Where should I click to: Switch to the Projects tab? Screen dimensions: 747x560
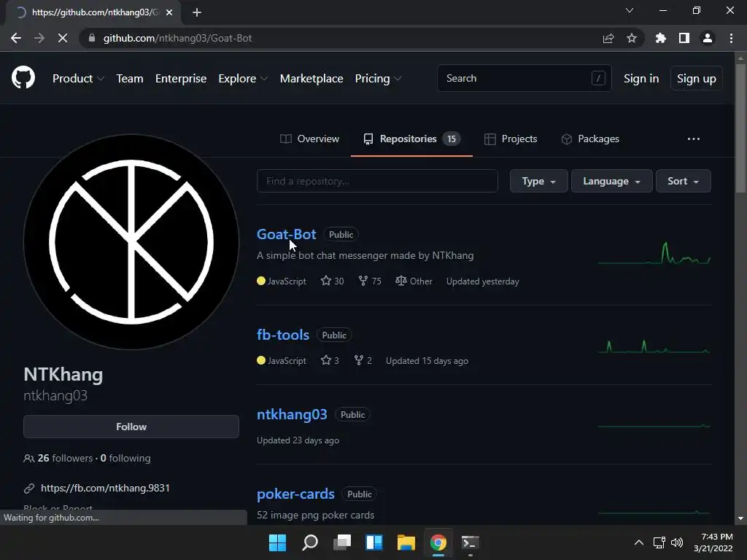click(x=510, y=139)
